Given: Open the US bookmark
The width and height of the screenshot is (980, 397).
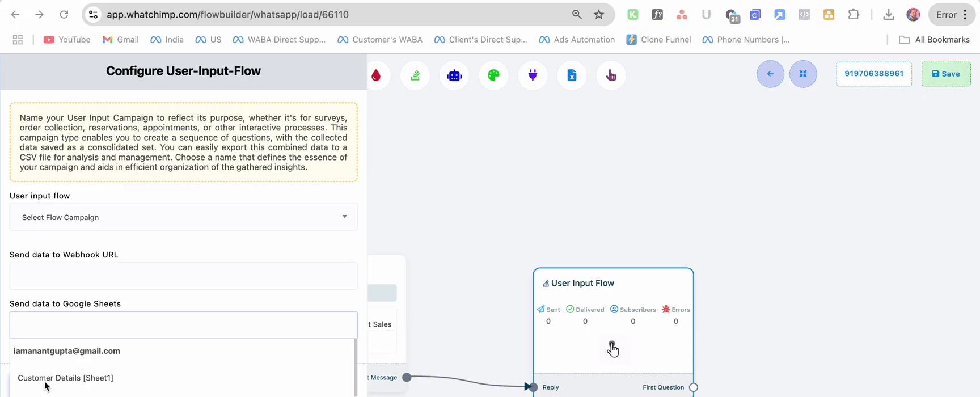Looking at the screenshot, I should tap(208, 40).
